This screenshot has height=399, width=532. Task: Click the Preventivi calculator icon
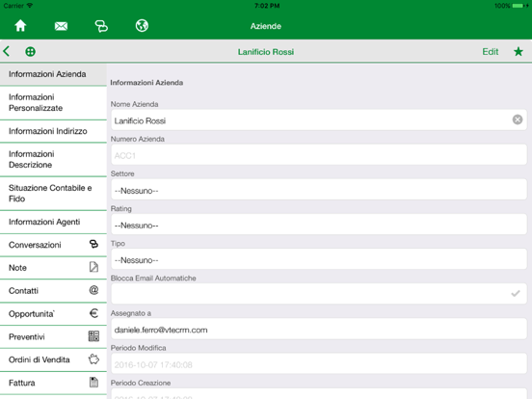(93, 336)
